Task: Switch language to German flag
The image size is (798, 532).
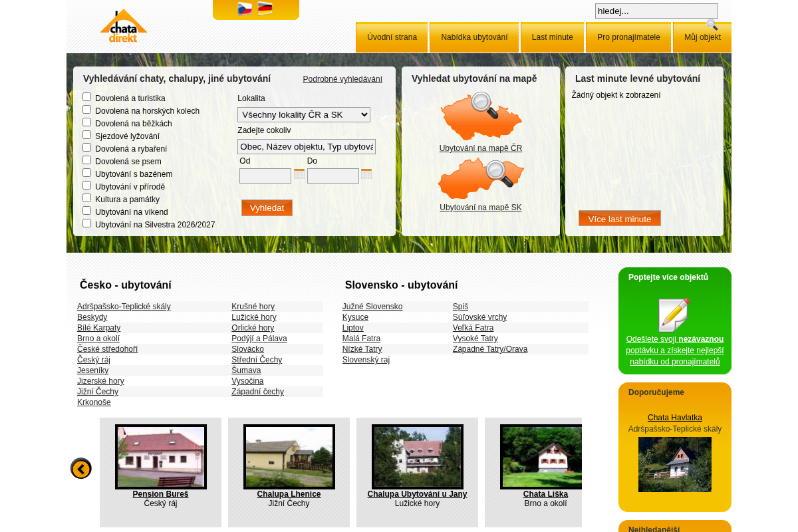Action: click(265, 9)
